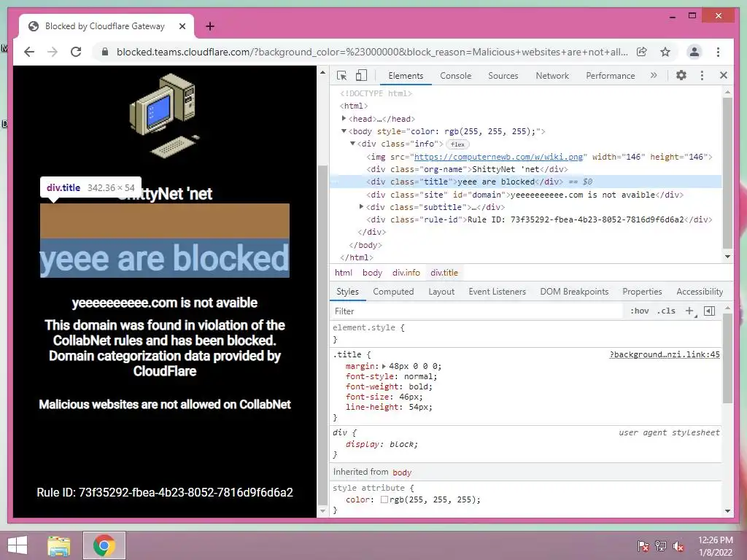Open the Performance tab
This screenshot has width=747, height=560.
tap(611, 76)
